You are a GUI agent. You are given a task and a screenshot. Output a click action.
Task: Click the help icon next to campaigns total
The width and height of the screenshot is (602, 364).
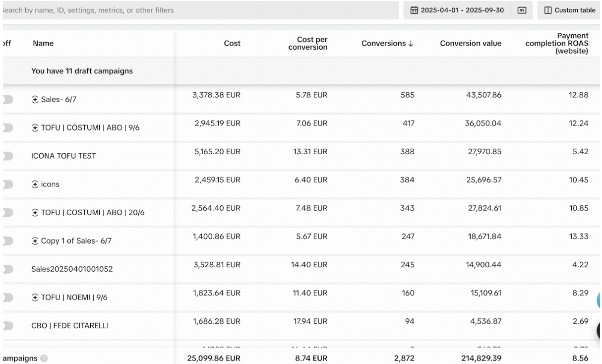click(44, 358)
